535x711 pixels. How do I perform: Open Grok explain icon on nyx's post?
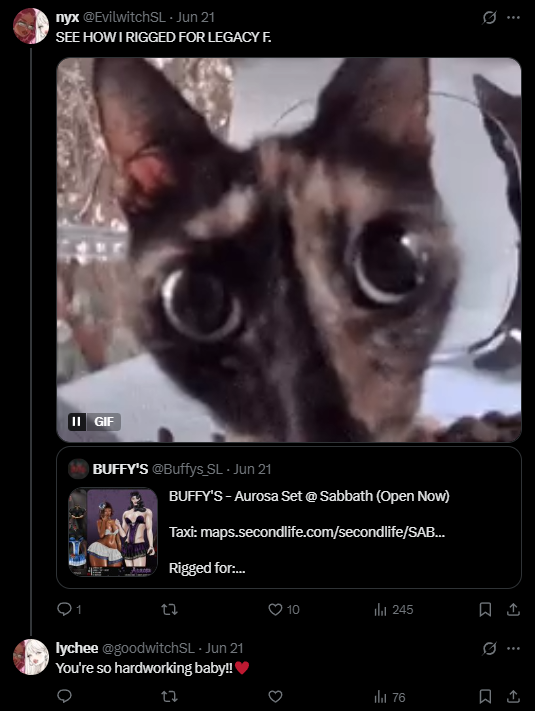click(x=489, y=18)
